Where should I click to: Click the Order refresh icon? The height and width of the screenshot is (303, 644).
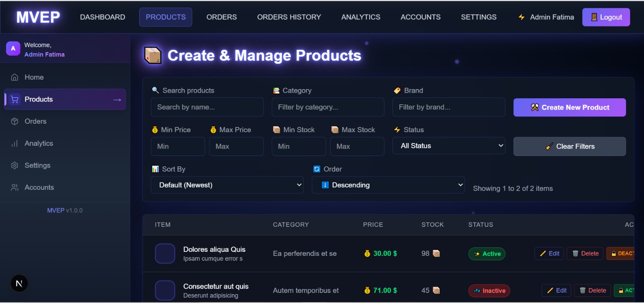[x=317, y=169]
